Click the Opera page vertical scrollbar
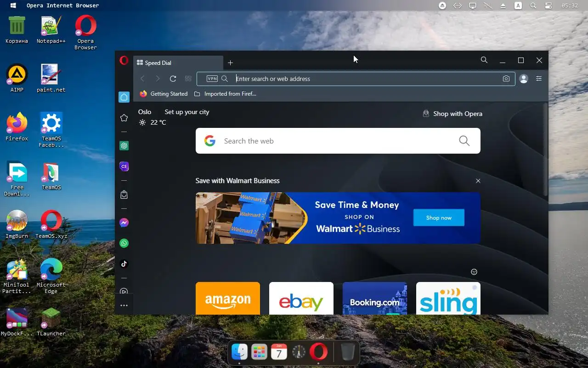588x368 pixels. pos(545,149)
